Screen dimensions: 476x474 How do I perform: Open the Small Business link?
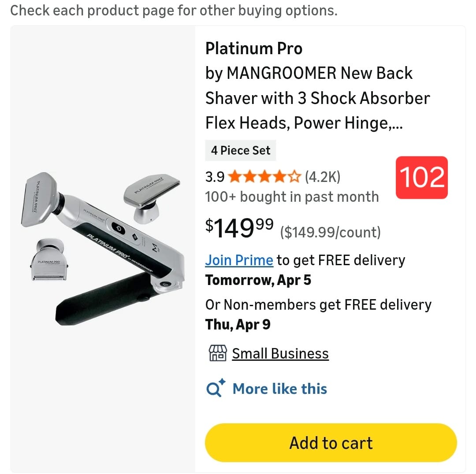280,354
